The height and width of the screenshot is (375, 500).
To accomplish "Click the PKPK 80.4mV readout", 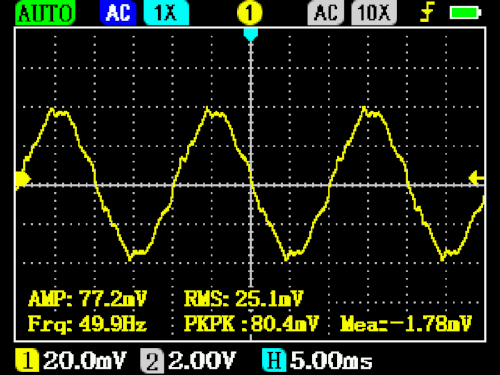I will (252, 324).
